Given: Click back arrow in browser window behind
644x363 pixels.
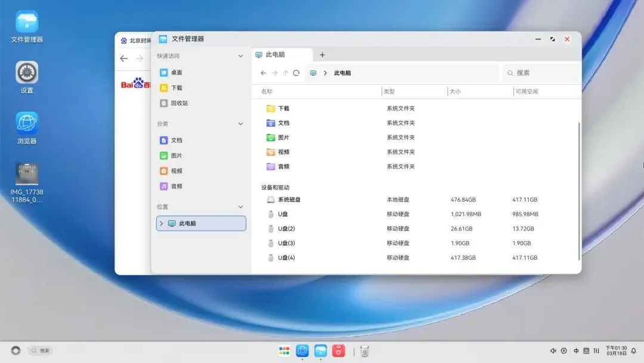Looking at the screenshot, I should click(x=123, y=59).
